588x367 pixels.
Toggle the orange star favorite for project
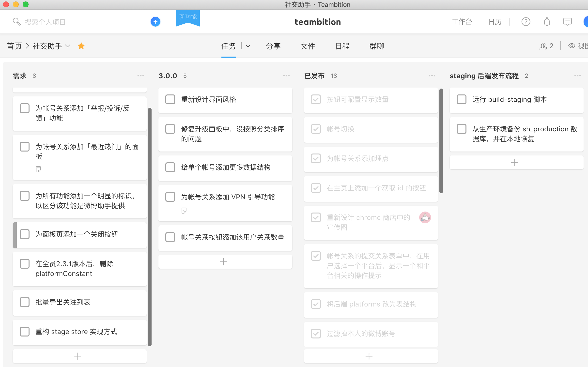click(81, 46)
